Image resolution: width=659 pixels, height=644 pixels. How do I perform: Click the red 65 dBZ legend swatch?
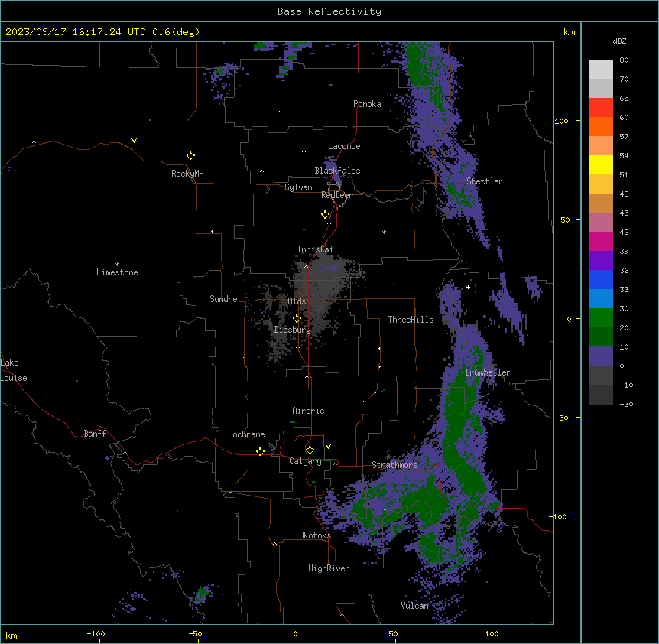pos(601,108)
